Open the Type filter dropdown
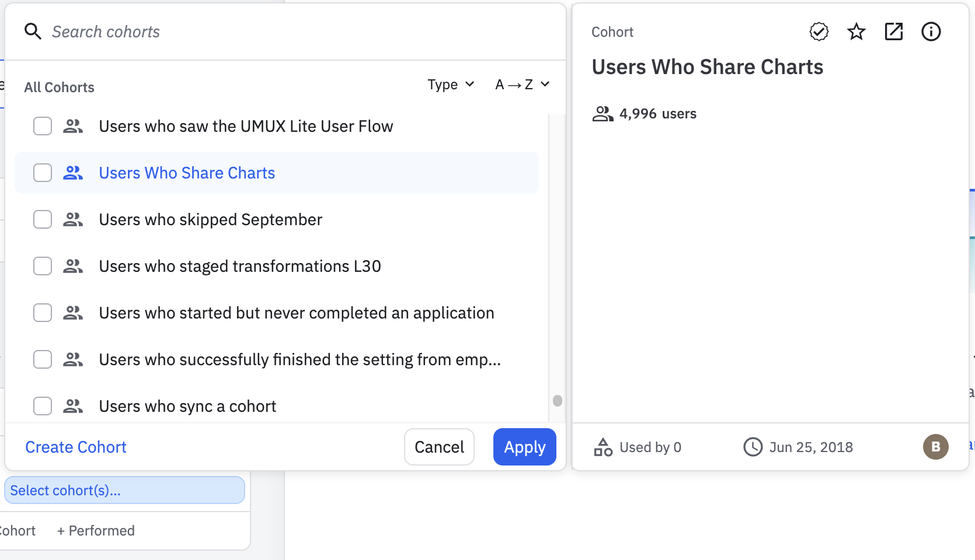 (x=451, y=85)
